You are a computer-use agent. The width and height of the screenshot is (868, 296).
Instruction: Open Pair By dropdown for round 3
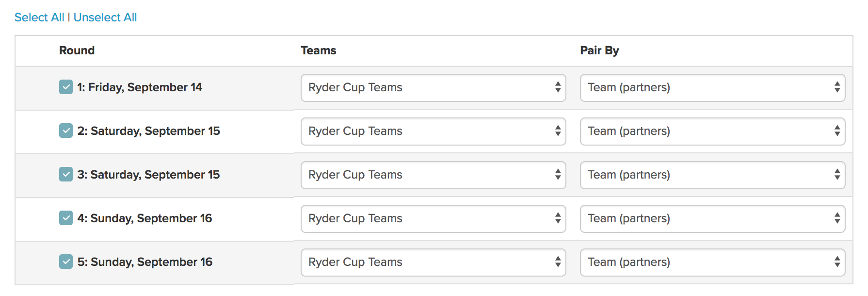[x=712, y=175]
